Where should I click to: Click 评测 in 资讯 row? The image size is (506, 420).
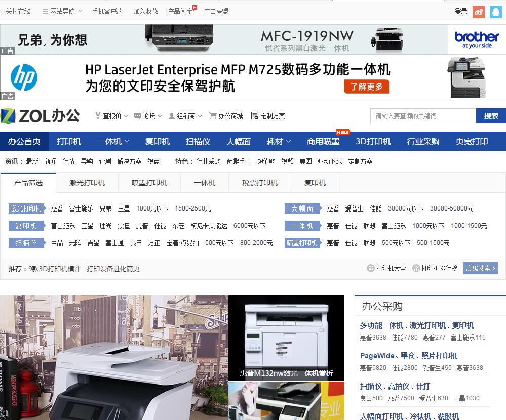[x=105, y=161]
